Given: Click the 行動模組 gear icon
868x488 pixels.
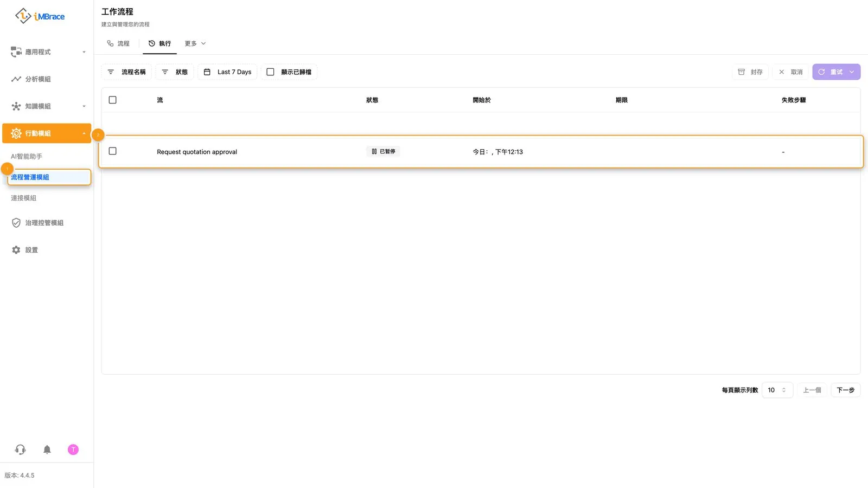Looking at the screenshot, I should click(x=16, y=133).
